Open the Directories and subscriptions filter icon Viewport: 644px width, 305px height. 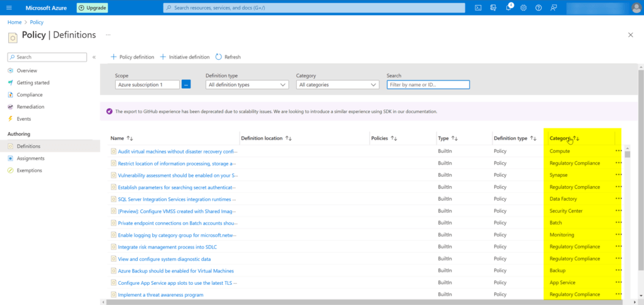click(493, 8)
